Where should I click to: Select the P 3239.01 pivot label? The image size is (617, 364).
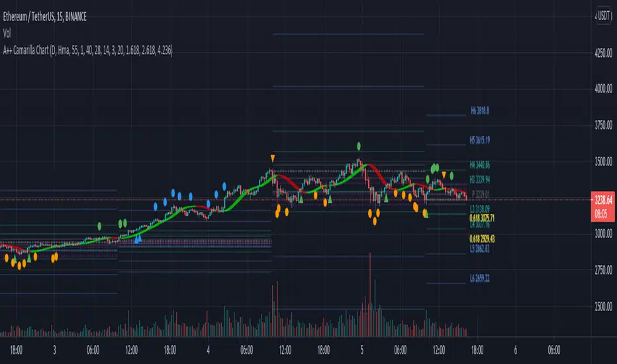[481, 195]
